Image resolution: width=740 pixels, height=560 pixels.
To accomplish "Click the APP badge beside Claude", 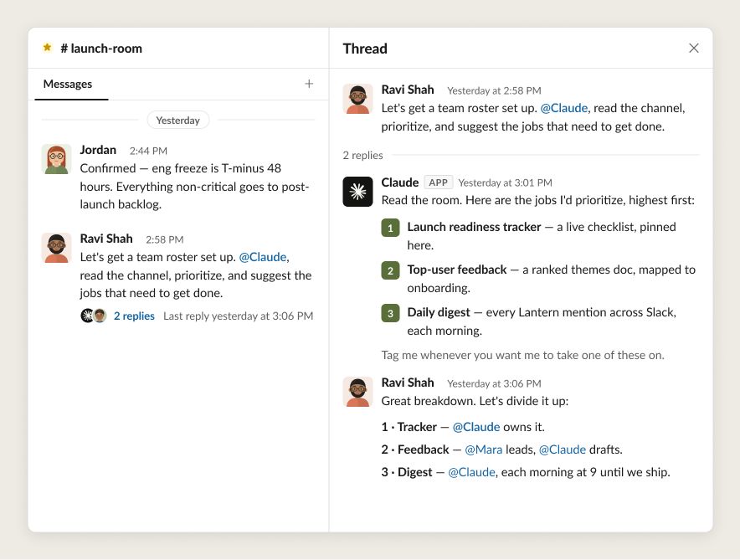I will 438,182.
